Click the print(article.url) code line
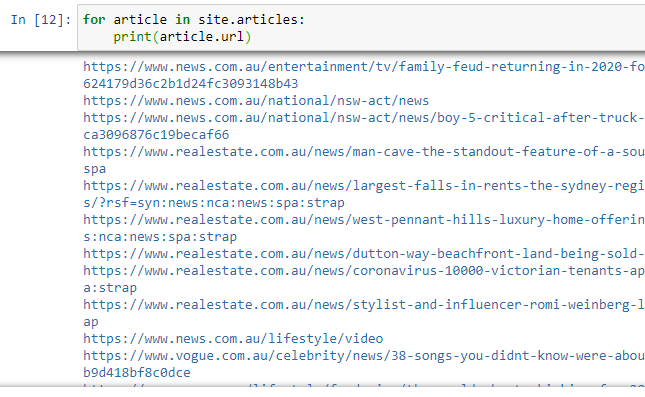Image resolution: width=645 pixels, height=397 pixels. pos(182,37)
